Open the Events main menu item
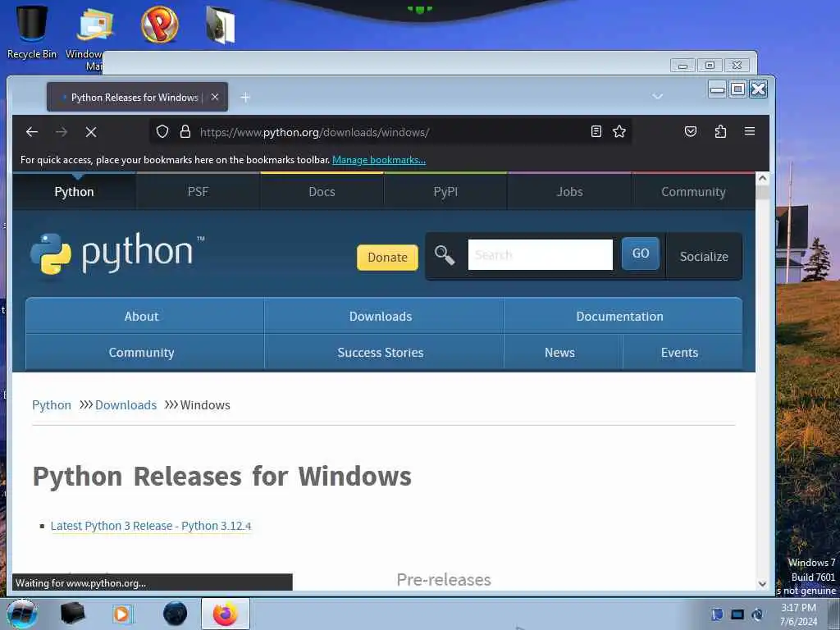The image size is (840, 630). pos(679,353)
